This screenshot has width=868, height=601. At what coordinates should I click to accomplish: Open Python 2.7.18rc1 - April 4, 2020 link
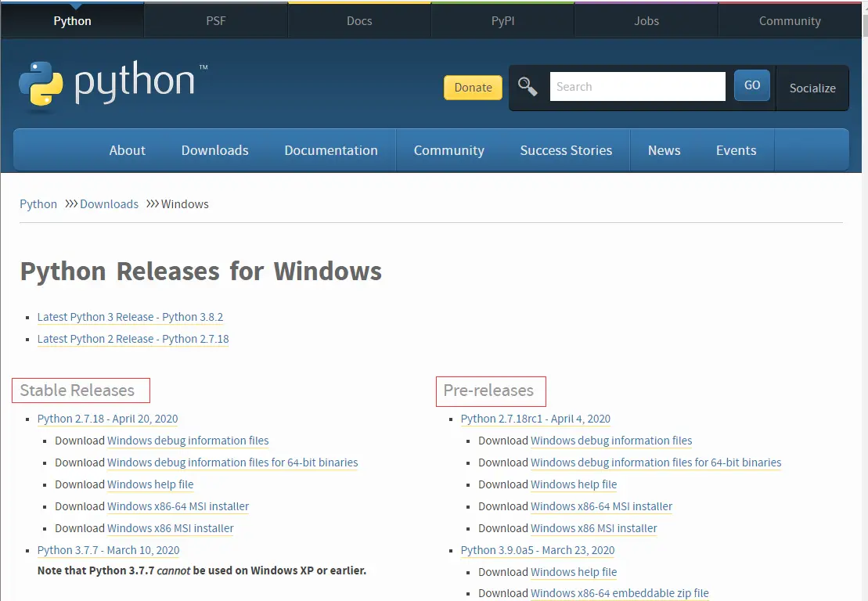(535, 419)
